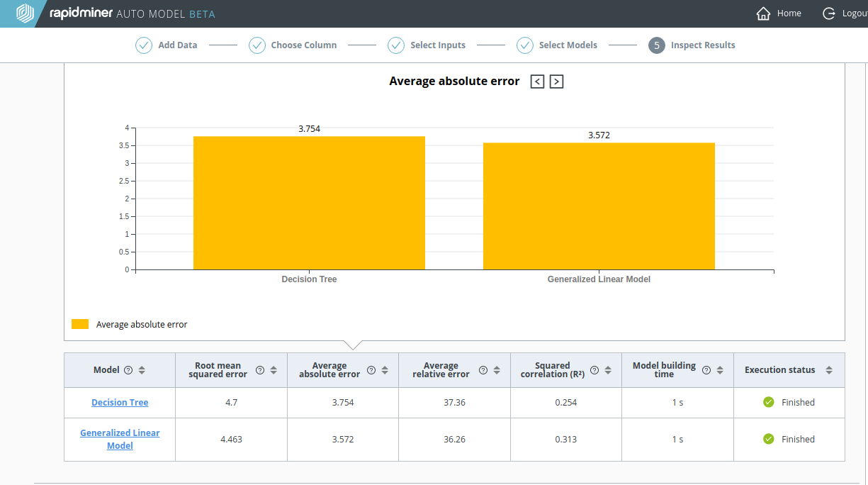Click the RapidMiner logo icon
The width and height of the screenshot is (868, 485).
click(25, 13)
